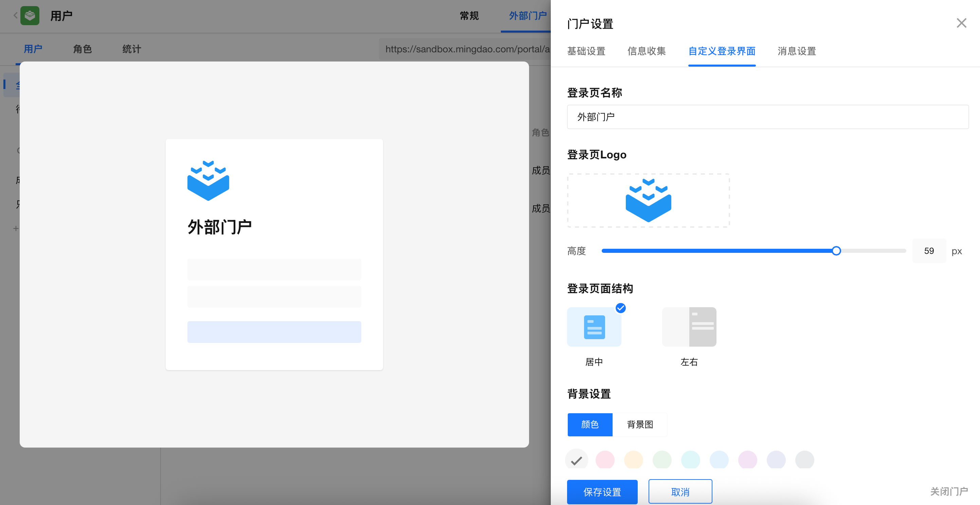980x505 pixels.
Task: Pick the last gray background swatch
Action: click(805, 460)
